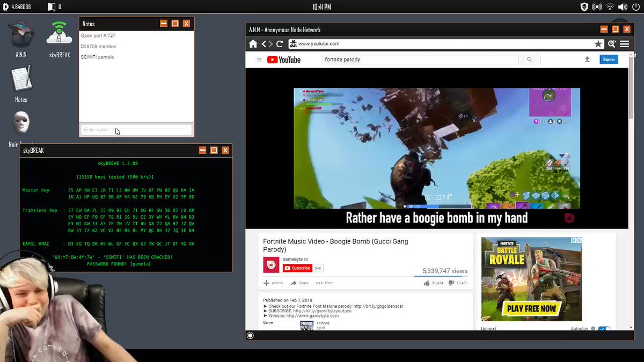Screen dimensions: 644x362
Task: Click the PLAY FREE NOW ad button
Action: 531,308
